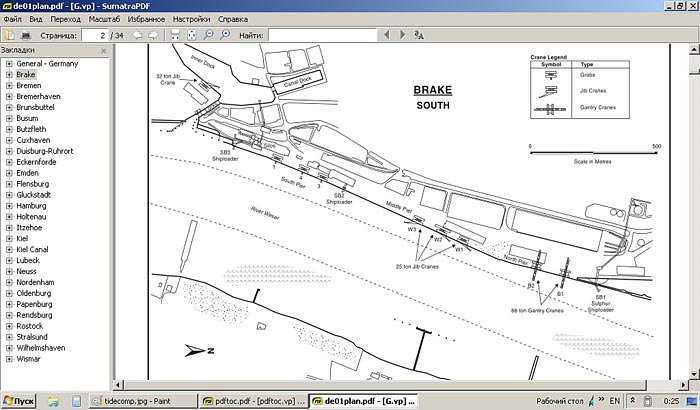Click vertical scrollbar down arrow

(694, 374)
